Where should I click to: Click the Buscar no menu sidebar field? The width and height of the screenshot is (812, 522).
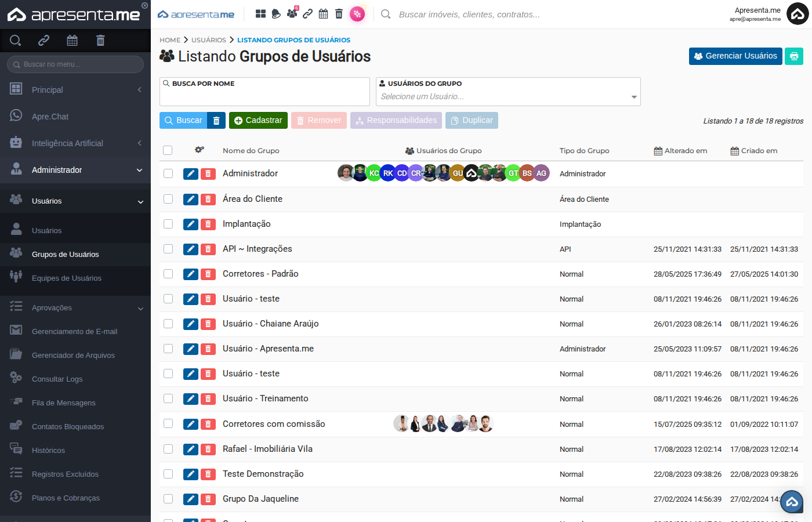[x=75, y=64]
